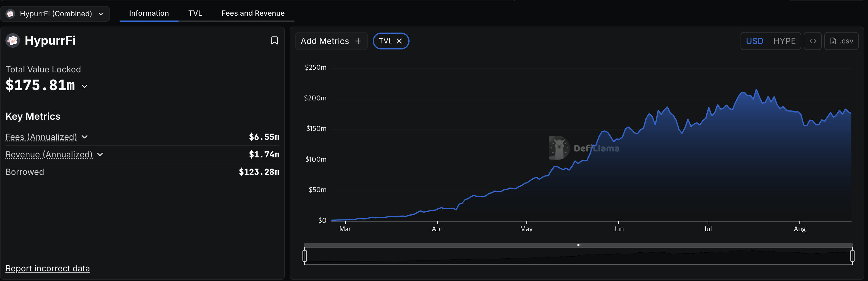Viewport: 868px width, 281px height.
Task: Open the embed code icon button
Action: (812, 41)
